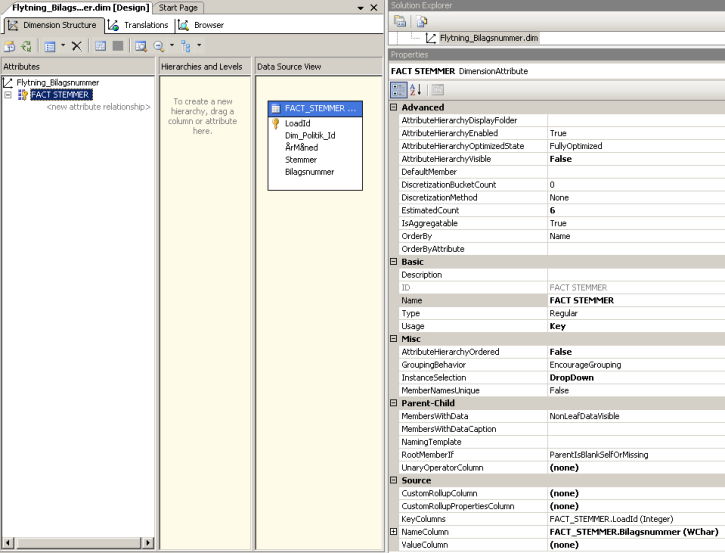Select Flytning_Bilagsnummer dimension root in Attributes
Viewport: 725px width, 553px height.
coord(57,82)
